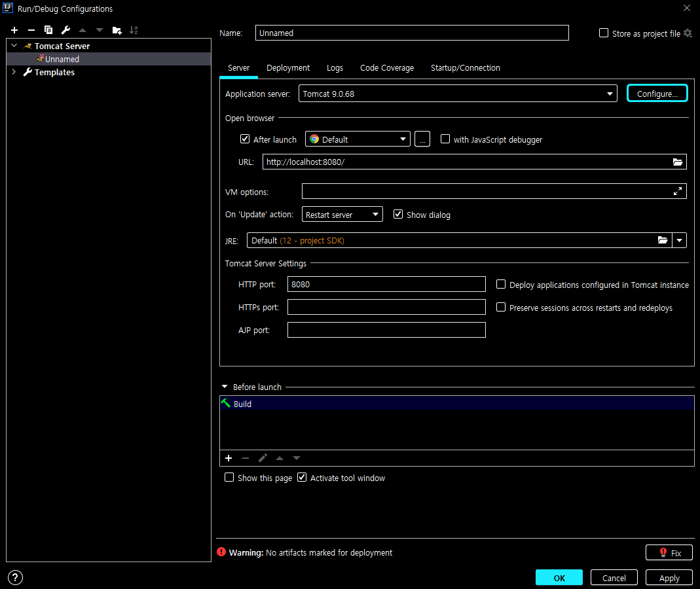Switch to Deployment tab
This screenshot has height=589, width=700.
(288, 68)
